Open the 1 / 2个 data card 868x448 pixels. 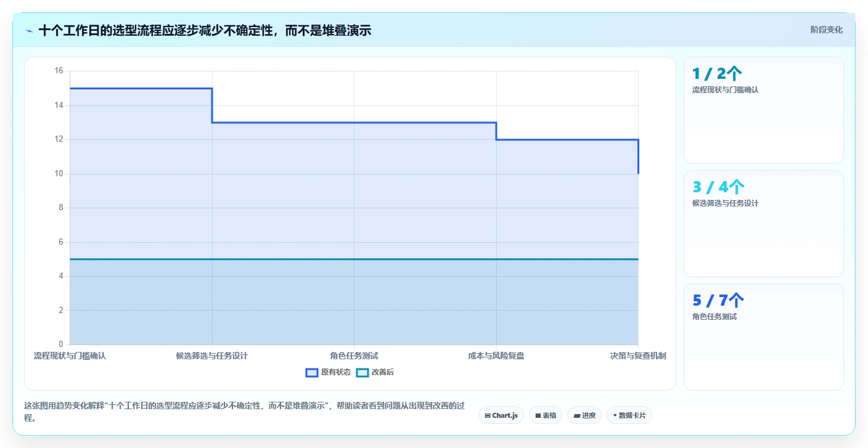[764, 110]
